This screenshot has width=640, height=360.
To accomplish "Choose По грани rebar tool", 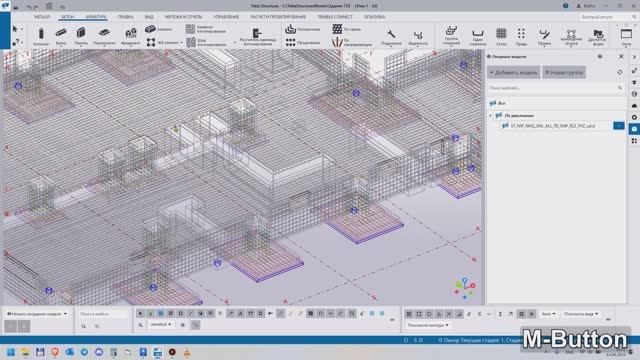I will point(346,29).
